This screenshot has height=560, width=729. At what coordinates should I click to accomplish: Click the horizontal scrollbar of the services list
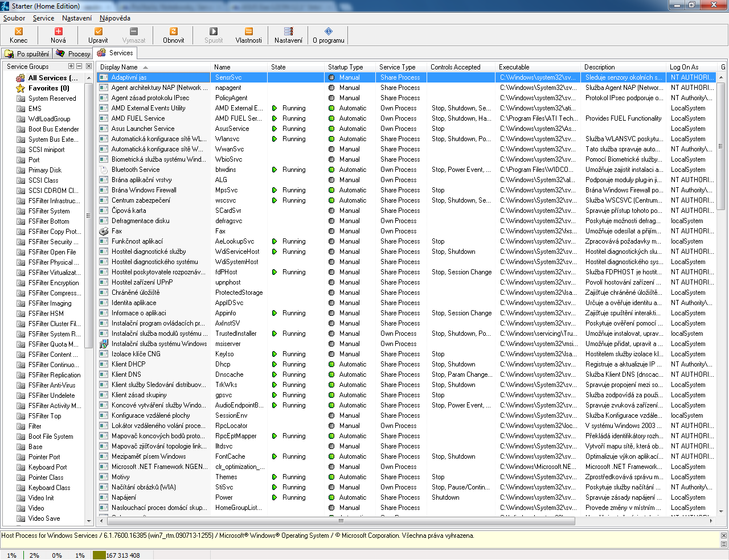[342, 521]
